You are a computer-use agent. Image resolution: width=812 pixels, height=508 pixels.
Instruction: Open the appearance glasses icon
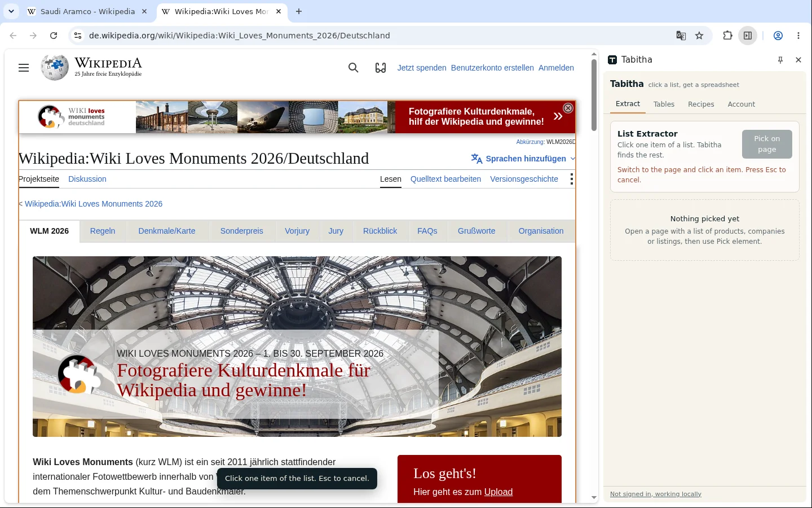point(381,68)
